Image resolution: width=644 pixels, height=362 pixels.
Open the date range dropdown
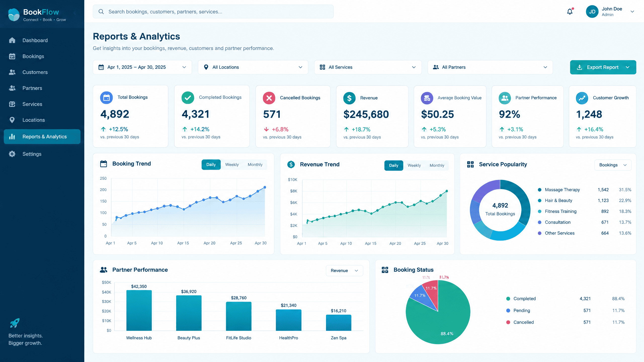pyautogui.click(x=142, y=67)
